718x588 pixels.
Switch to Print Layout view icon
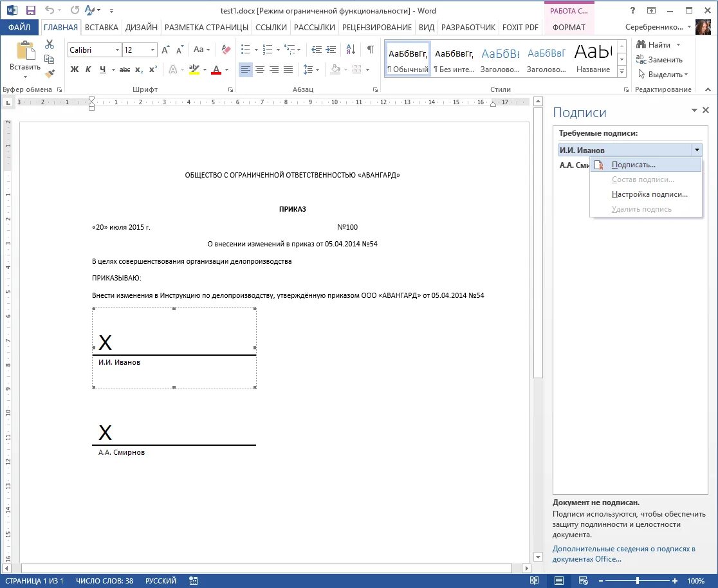pyautogui.click(x=558, y=581)
